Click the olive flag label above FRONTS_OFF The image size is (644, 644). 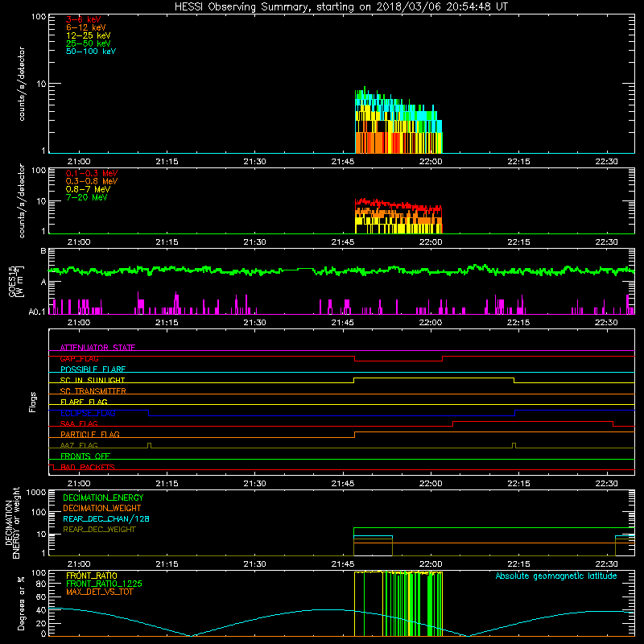click(x=79, y=445)
